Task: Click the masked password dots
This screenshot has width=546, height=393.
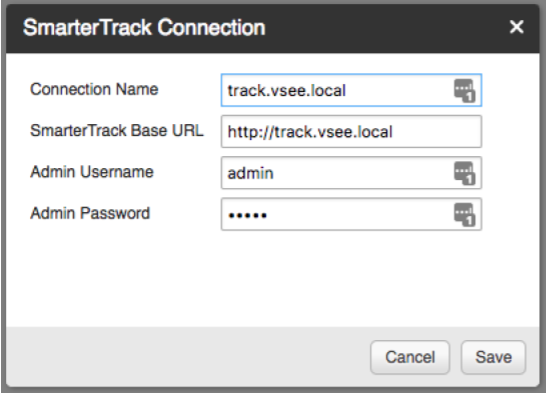Action: (x=248, y=215)
